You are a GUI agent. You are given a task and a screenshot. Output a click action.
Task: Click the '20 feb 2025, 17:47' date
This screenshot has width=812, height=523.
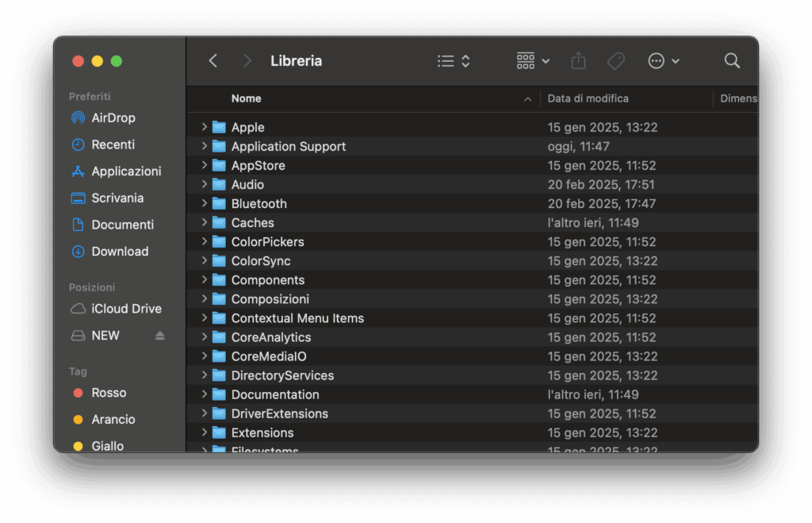click(602, 204)
